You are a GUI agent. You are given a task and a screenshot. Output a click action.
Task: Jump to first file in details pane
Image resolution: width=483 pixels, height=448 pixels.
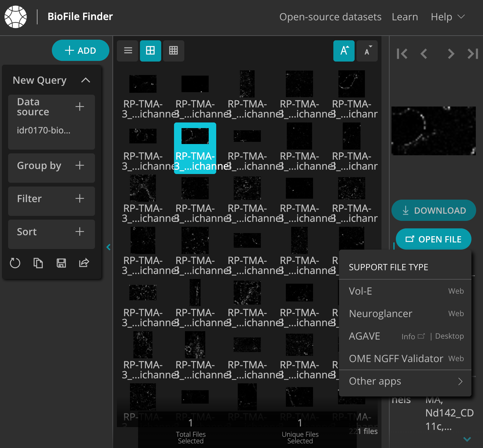click(402, 54)
